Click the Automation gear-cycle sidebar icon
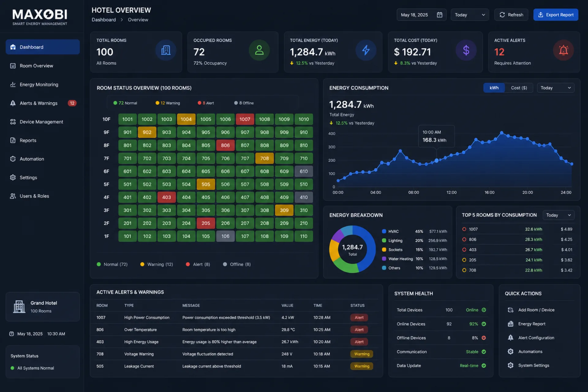Viewport: 588px width, 392px height. click(13, 159)
